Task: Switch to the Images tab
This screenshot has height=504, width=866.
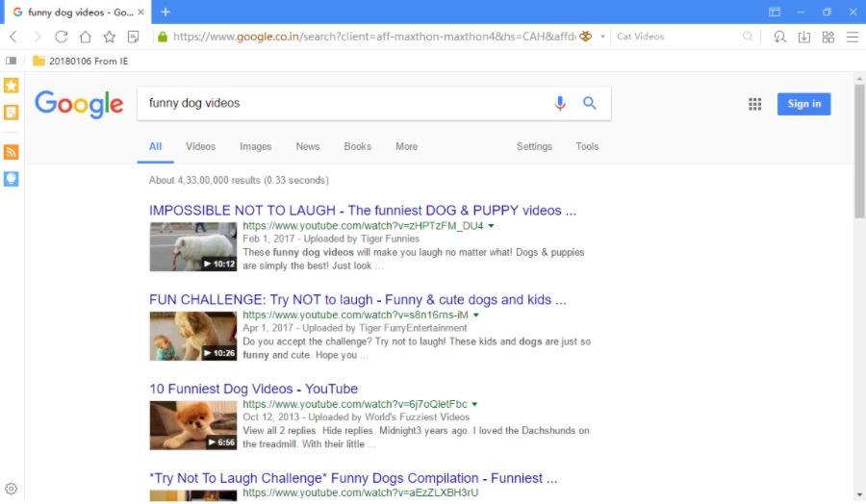Action: point(256,146)
